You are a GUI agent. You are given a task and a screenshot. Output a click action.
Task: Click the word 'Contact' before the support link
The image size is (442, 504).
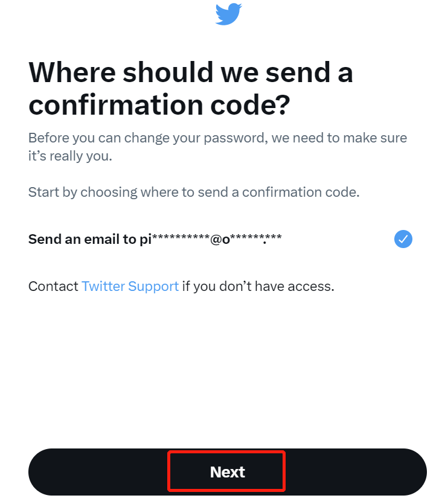click(53, 286)
